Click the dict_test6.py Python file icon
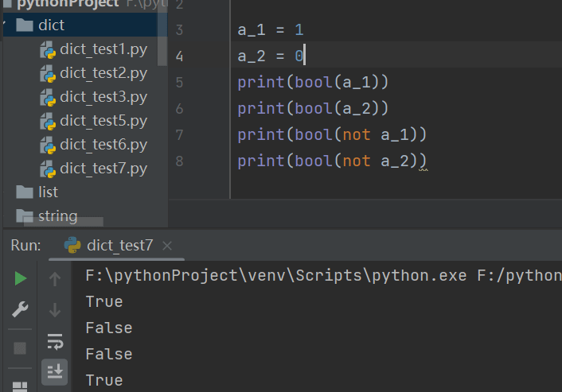Image resolution: width=562 pixels, height=392 pixels. click(48, 145)
